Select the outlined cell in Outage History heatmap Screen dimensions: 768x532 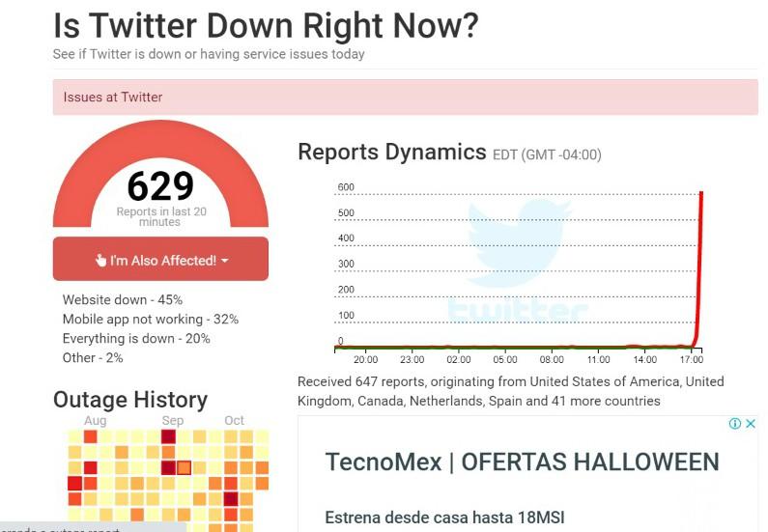(184, 468)
